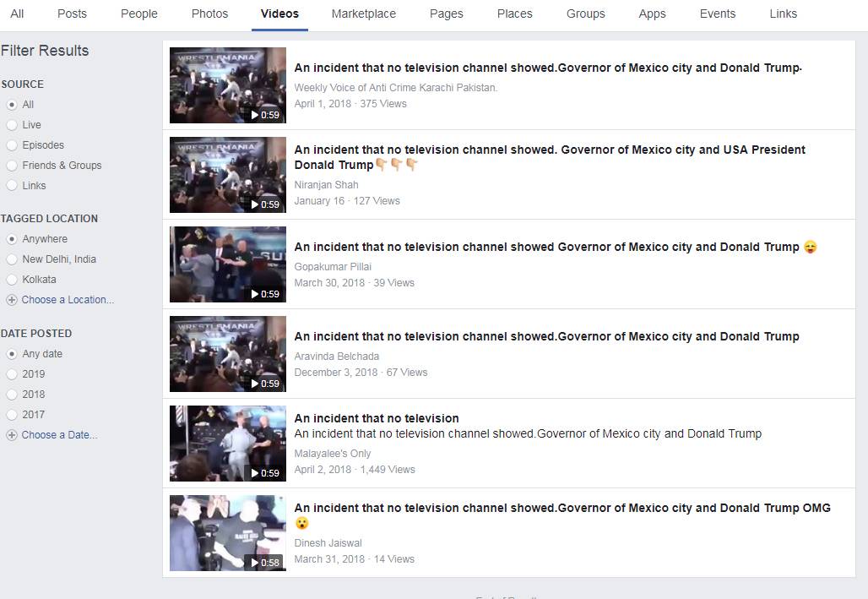Screen dimensions: 868x599
Task: Switch to the Photos tab
Action: pyautogui.click(x=209, y=14)
